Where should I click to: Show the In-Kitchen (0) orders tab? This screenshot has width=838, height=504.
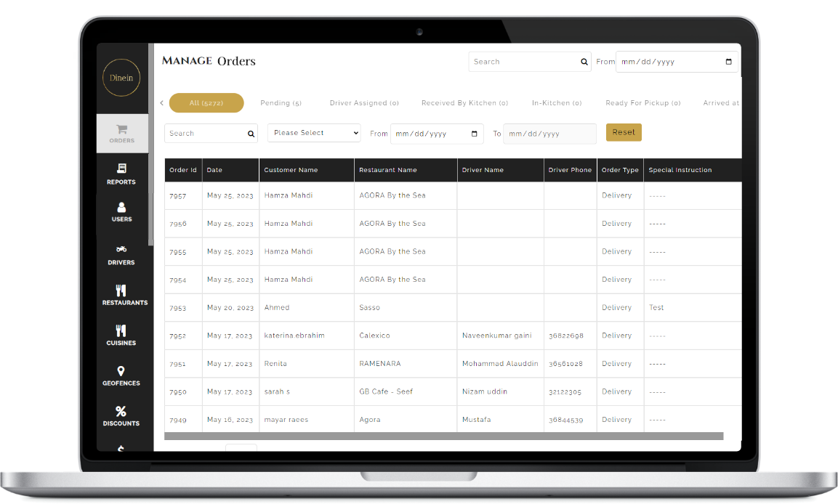tap(557, 103)
